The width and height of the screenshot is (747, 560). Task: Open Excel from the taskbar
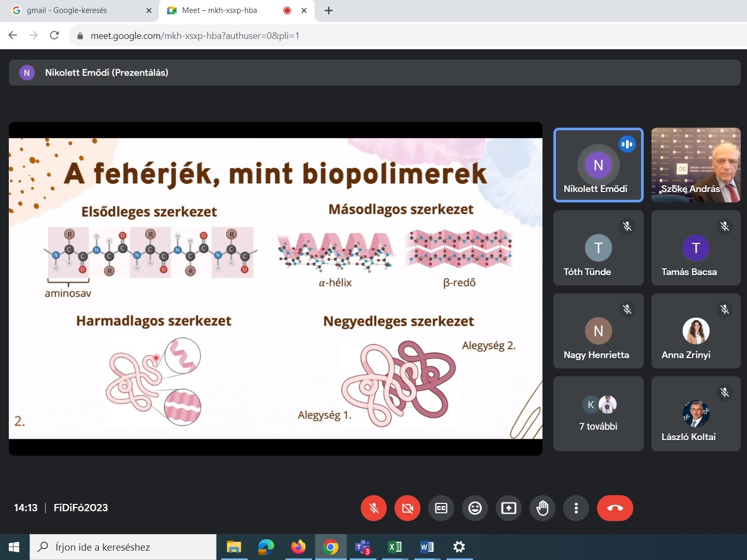395,547
